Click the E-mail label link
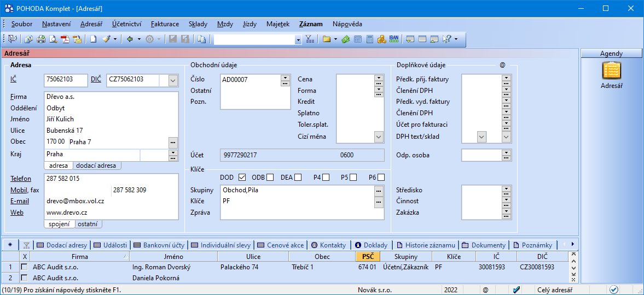This screenshot has height=295, width=644. pos(19,202)
